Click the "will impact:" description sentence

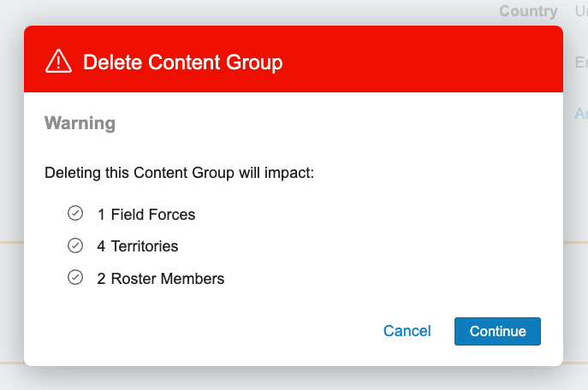click(x=179, y=173)
